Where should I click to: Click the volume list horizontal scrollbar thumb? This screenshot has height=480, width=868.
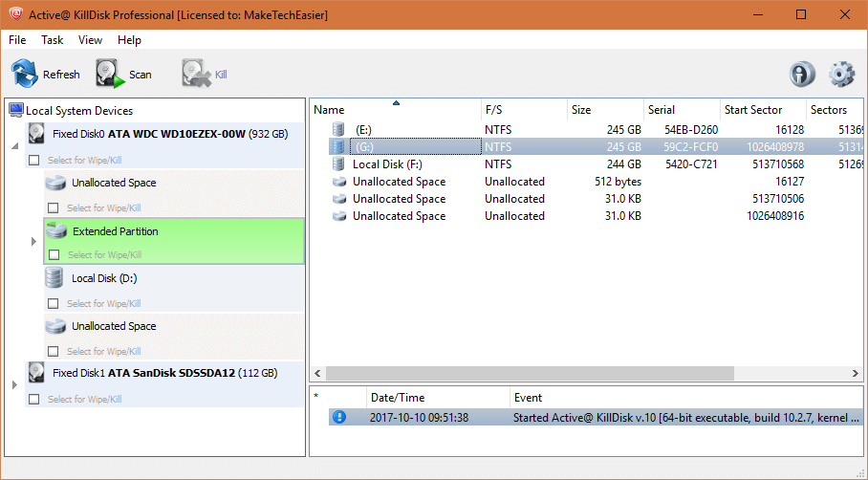(530, 373)
